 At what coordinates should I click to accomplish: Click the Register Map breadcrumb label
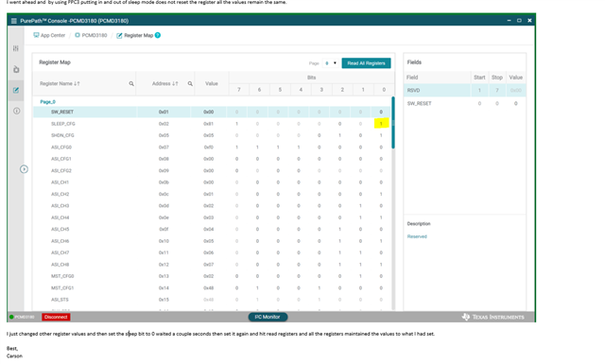click(138, 36)
